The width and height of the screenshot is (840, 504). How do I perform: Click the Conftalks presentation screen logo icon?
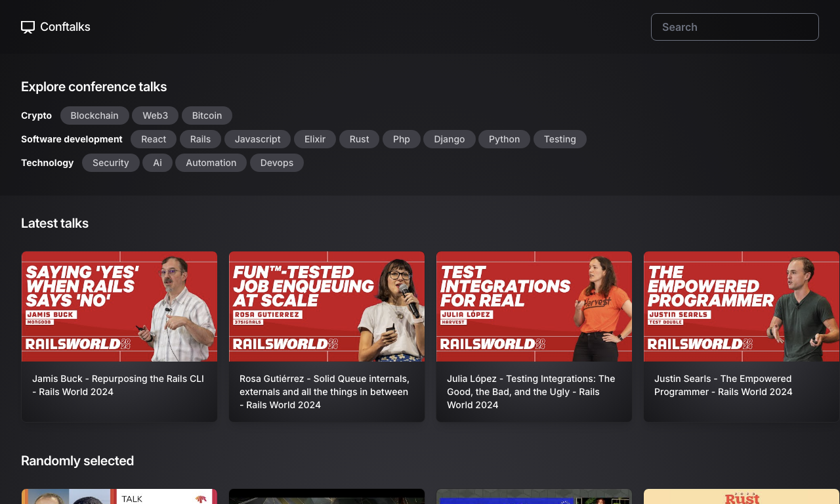pos(28,27)
